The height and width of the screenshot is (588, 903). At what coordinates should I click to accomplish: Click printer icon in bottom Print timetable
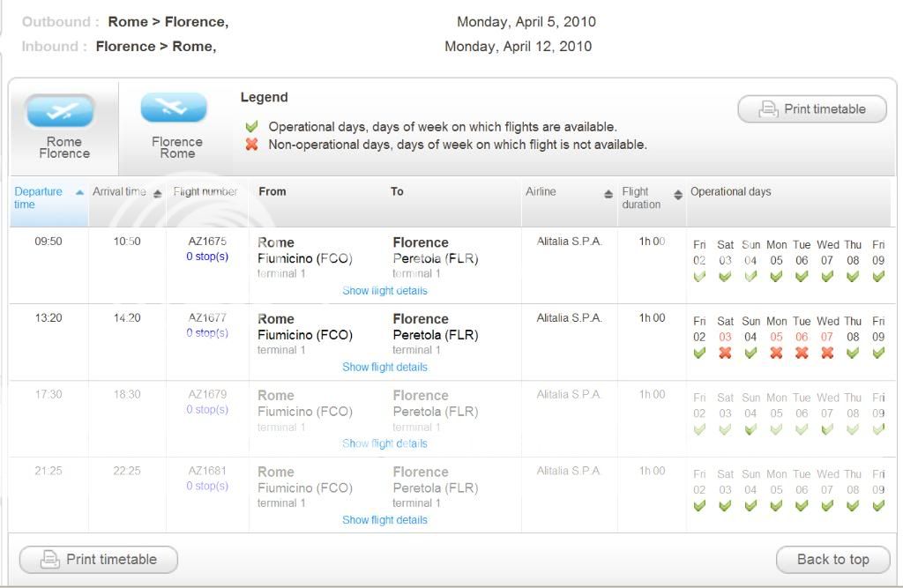tap(50, 560)
